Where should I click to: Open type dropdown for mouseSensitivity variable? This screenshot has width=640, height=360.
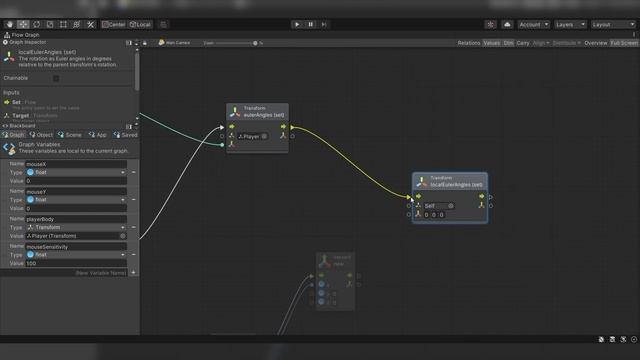pos(76,255)
